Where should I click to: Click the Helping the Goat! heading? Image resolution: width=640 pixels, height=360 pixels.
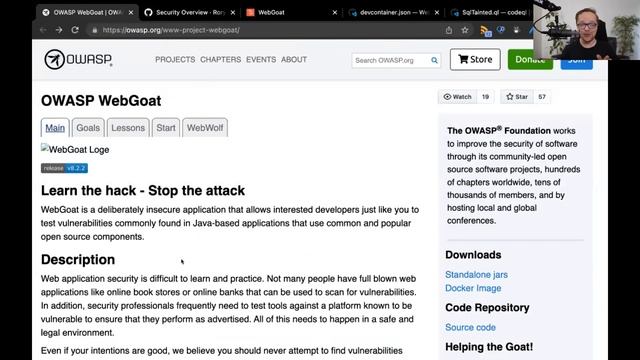click(489, 347)
